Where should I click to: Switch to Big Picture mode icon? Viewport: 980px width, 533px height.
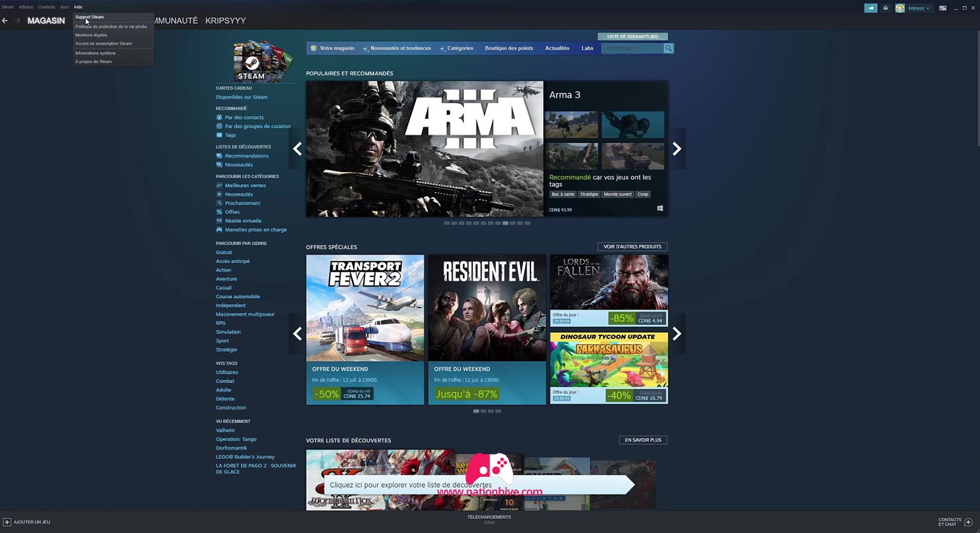(943, 8)
